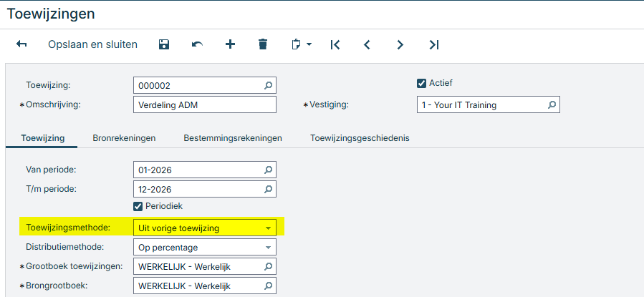
Task: Add new record with plus icon
Action: tap(231, 44)
